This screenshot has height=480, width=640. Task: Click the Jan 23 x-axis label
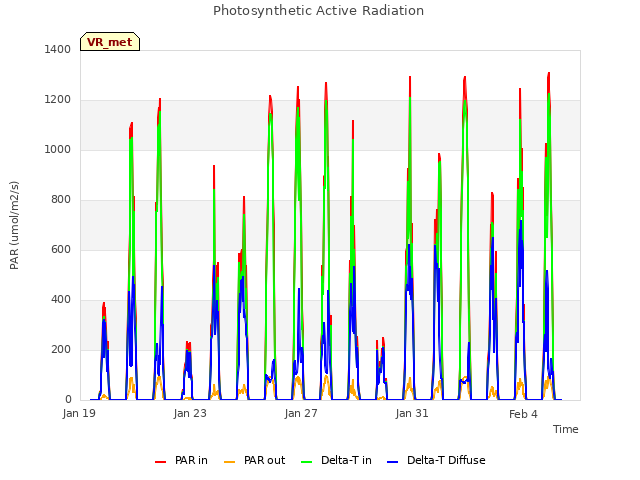pos(190,413)
